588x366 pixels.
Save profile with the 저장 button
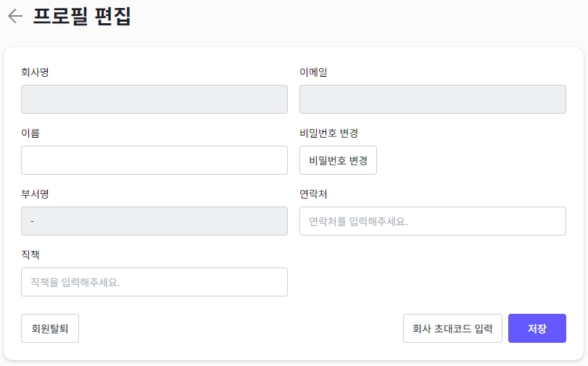(x=537, y=328)
